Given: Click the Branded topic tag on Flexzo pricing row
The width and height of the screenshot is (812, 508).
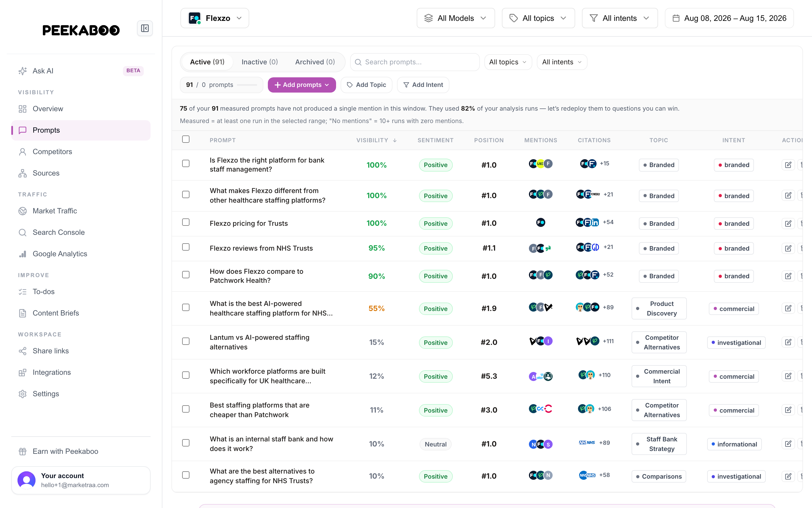Looking at the screenshot, I should 659,224.
